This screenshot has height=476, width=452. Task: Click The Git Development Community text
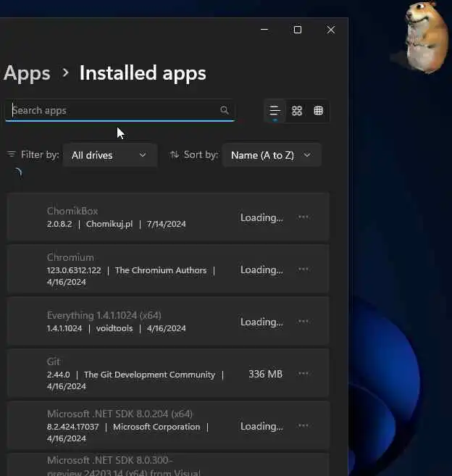pos(149,375)
